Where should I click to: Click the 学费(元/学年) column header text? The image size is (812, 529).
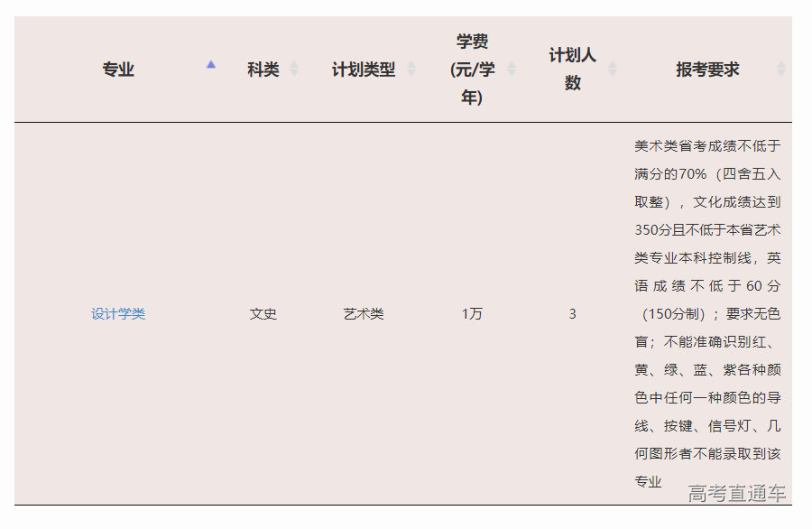[472, 70]
